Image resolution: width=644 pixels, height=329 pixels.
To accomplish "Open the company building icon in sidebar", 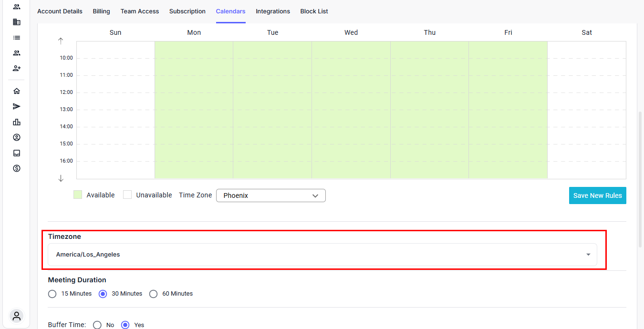I will click(x=17, y=22).
